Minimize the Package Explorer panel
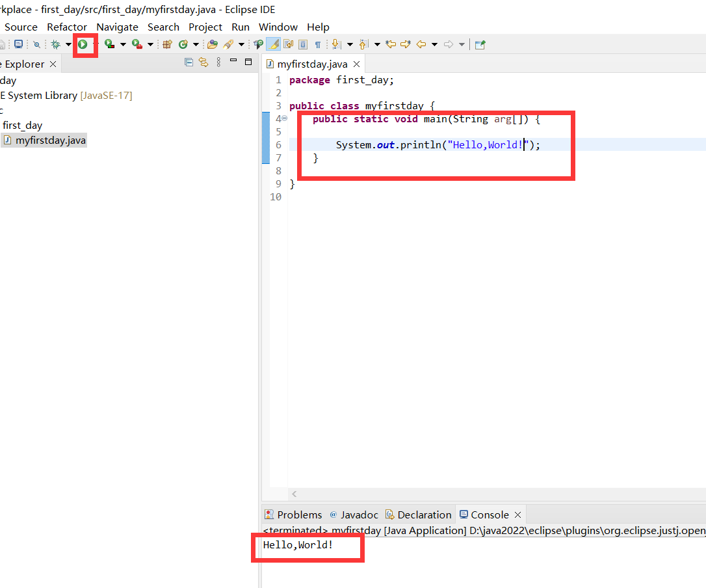Image resolution: width=706 pixels, height=588 pixels. (x=233, y=60)
